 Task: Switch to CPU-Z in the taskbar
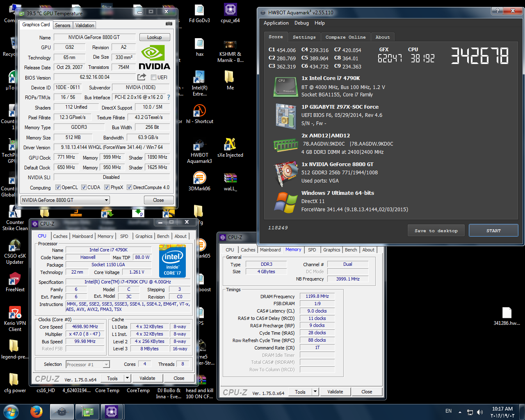[112, 411]
